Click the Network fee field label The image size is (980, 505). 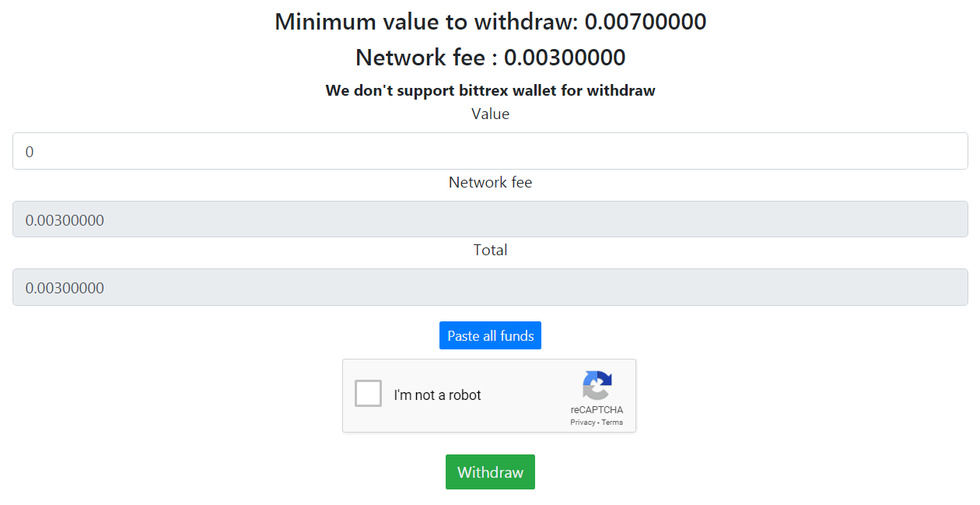pos(490,183)
